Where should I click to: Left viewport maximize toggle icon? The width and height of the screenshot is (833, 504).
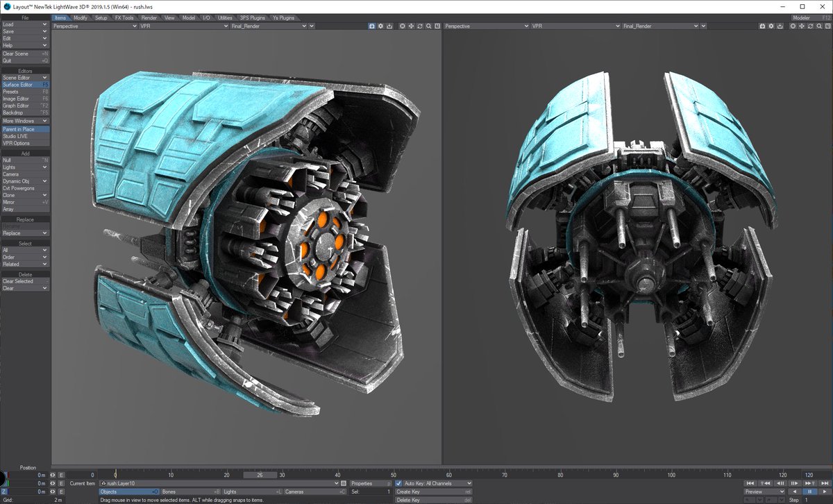[437, 26]
